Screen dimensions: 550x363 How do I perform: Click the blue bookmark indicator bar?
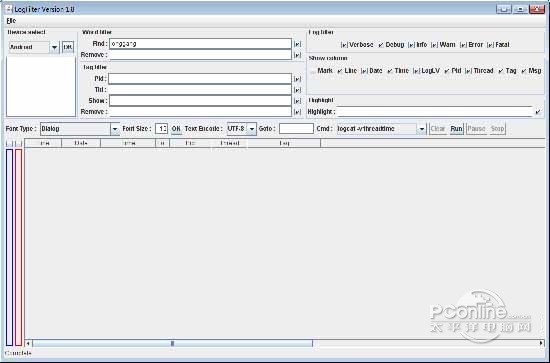pos(9,247)
